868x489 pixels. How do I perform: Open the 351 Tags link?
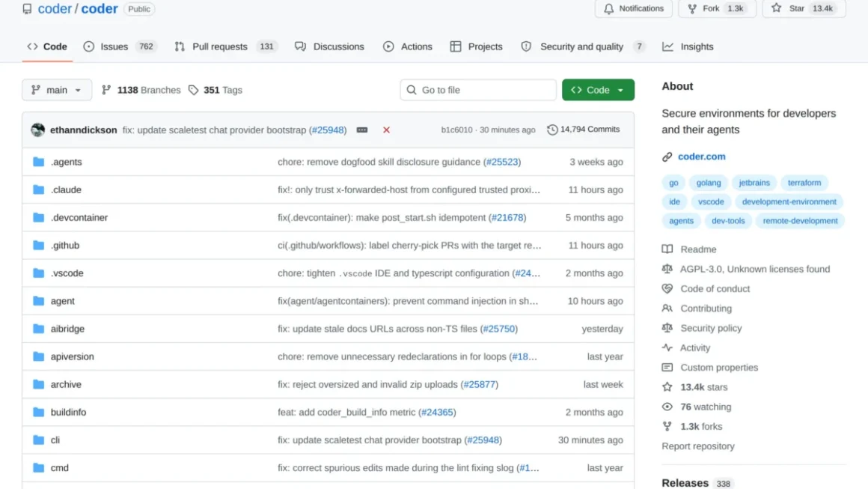click(x=216, y=90)
